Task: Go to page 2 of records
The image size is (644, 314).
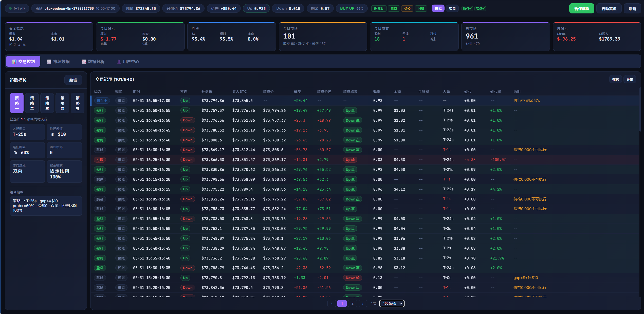Action: (352, 303)
